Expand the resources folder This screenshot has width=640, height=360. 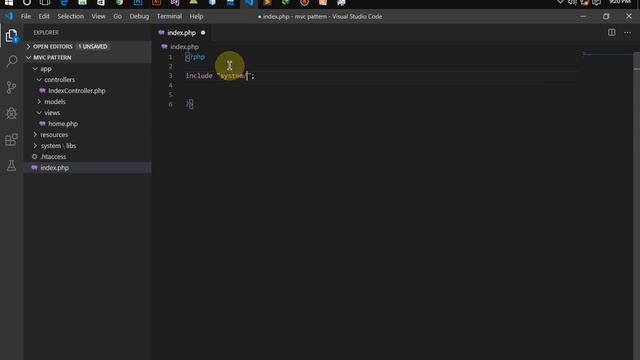[35, 135]
